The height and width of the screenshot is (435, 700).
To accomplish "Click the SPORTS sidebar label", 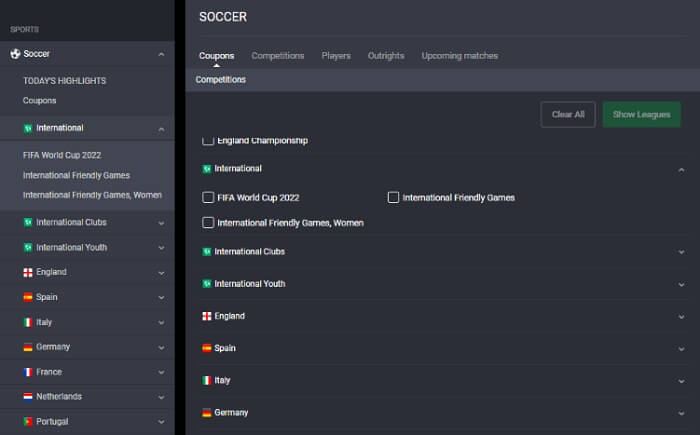I will tap(25, 29).
